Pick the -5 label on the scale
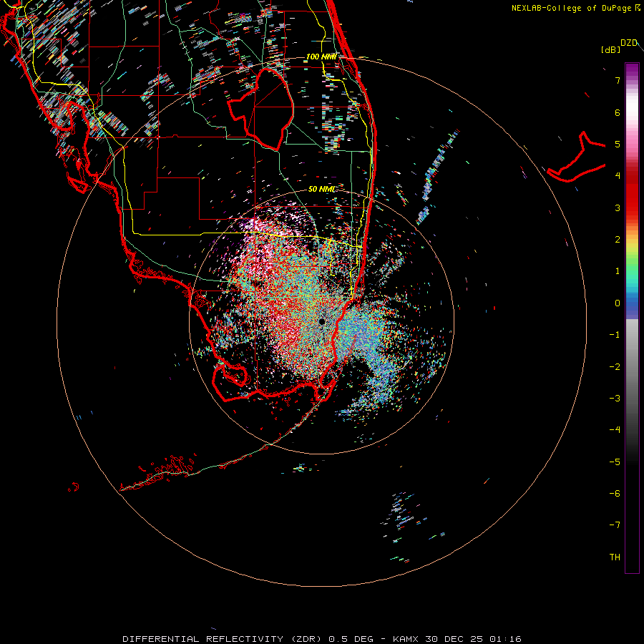This screenshot has height=644, width=644. (615, 462)
